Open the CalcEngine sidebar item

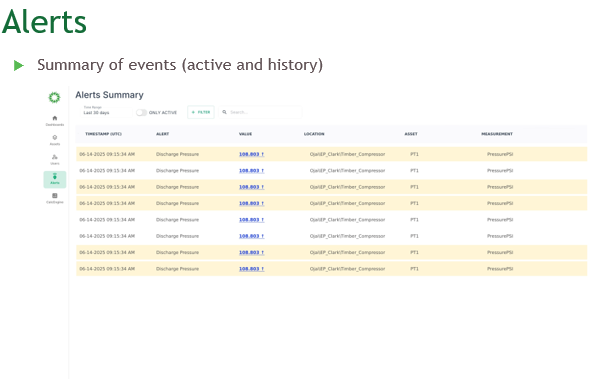55,198
